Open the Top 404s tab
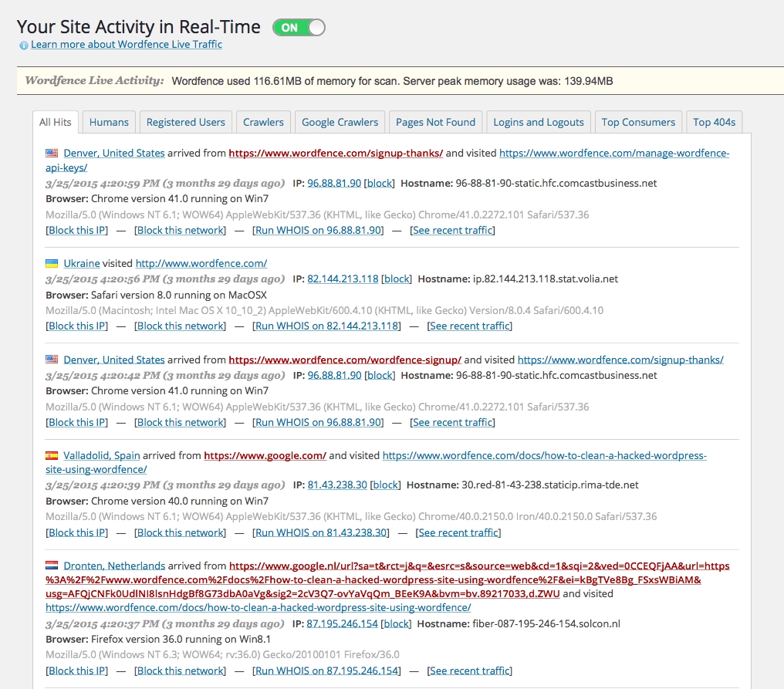This screenshot has height=689, width=784. point(714,123)
